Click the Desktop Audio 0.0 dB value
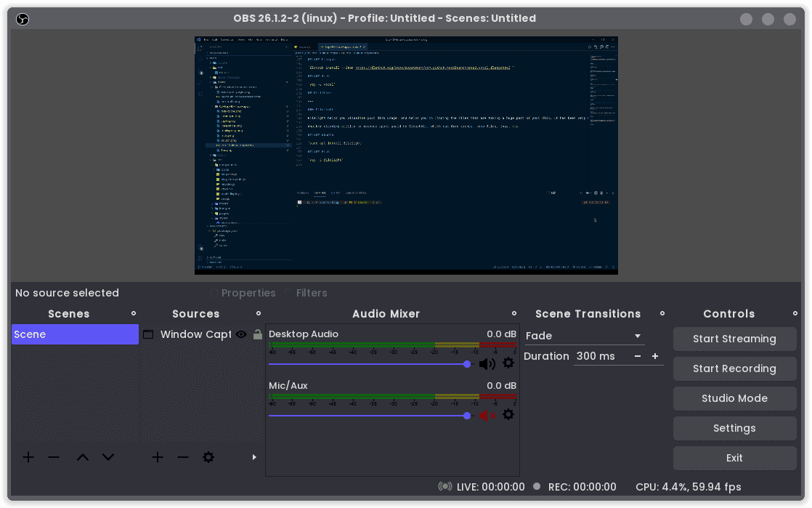The width and height of the screenshot is (812, 508). [501, 334]
